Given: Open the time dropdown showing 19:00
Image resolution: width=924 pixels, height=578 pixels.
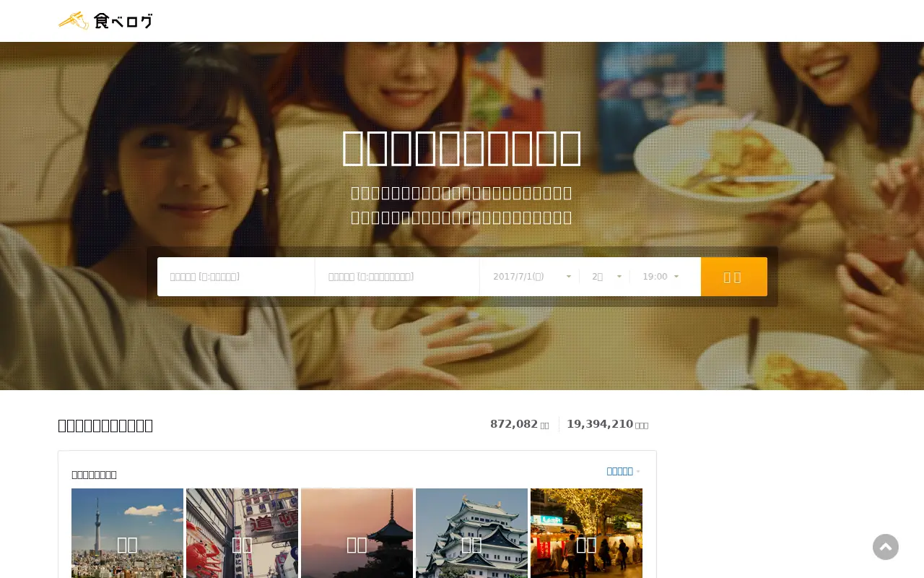Looking at the screenshot, I should 661,277.
